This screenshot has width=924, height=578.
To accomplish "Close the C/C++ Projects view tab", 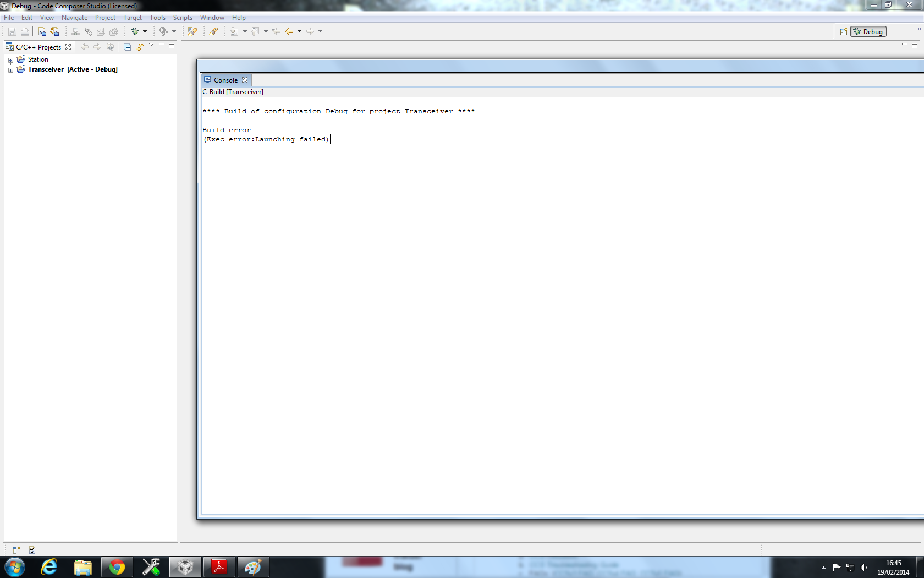I will point(68,47).
